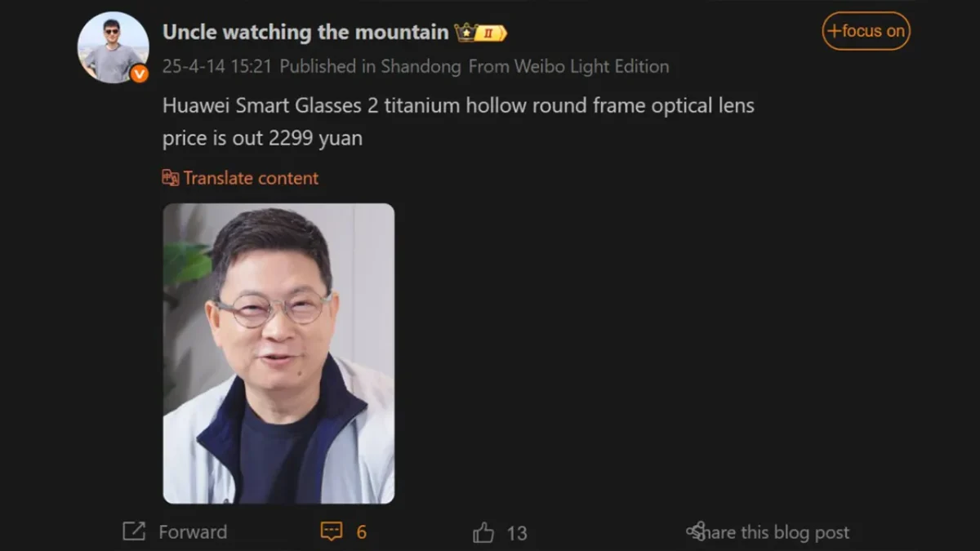Click the orange verified badge on avatar
The height and width of the screenshot is (551, 980).
[140, 73]
